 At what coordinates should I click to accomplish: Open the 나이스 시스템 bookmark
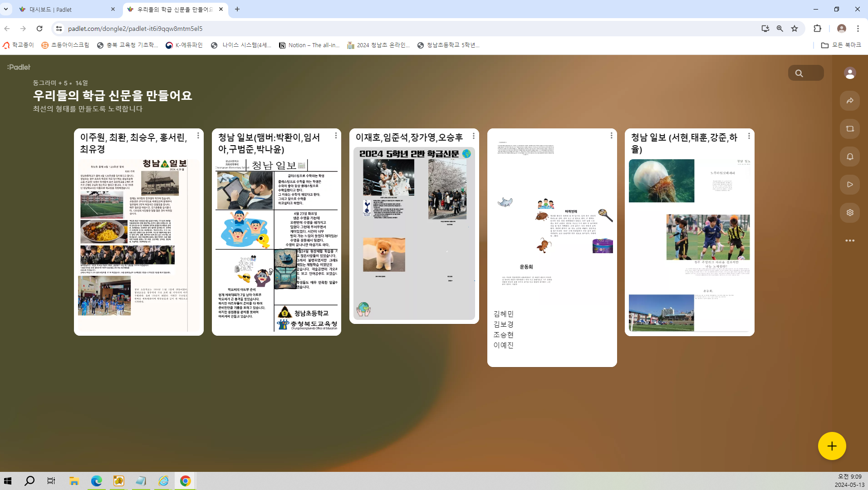coord(241,45)
